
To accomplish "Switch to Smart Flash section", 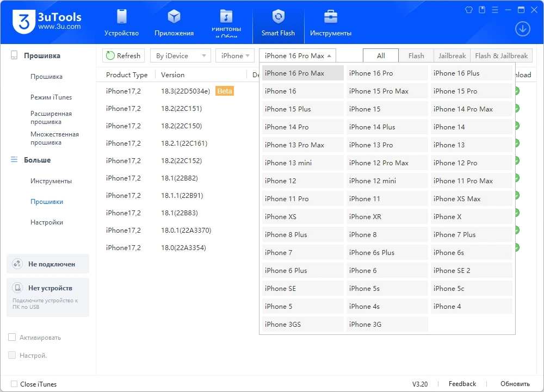I will tap(278, 23).
